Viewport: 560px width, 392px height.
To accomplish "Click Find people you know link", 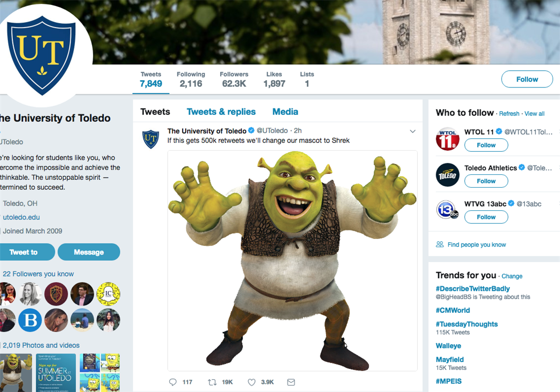I will tap(476, 245).
